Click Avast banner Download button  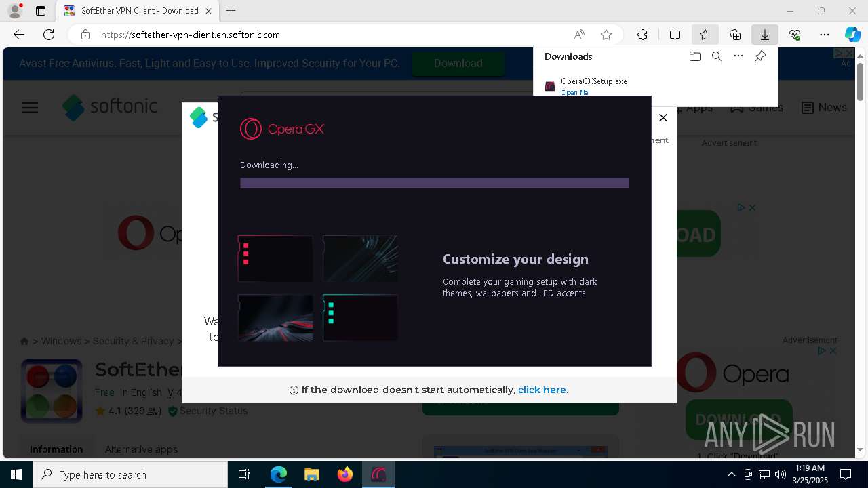[x=458, y=63]
